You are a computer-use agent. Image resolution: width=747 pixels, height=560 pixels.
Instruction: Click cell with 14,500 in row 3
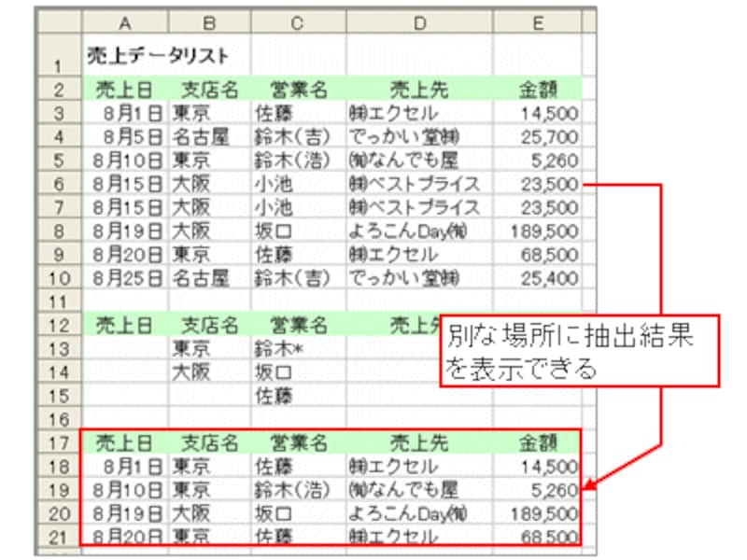pyautogui.click(x=538, y=113)
